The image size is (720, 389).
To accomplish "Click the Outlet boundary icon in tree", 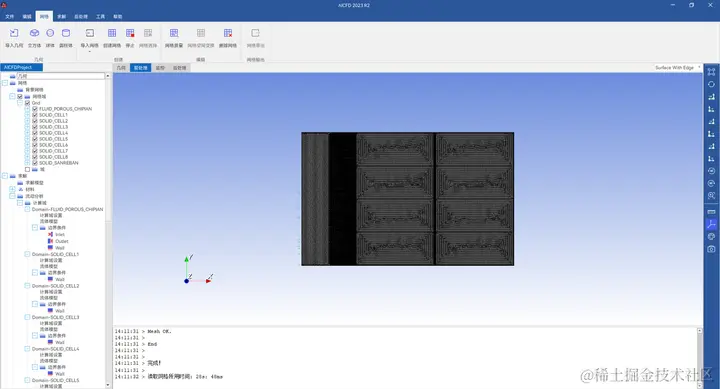I will [51, 241].
